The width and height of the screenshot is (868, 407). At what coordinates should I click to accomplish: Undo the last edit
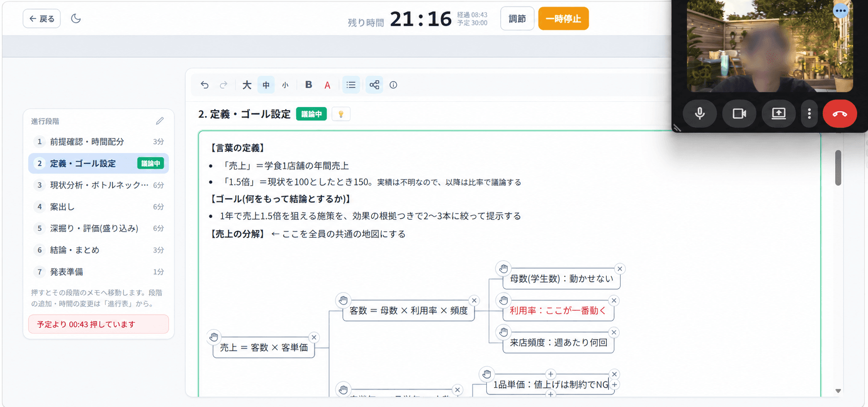tap(204, 85)
